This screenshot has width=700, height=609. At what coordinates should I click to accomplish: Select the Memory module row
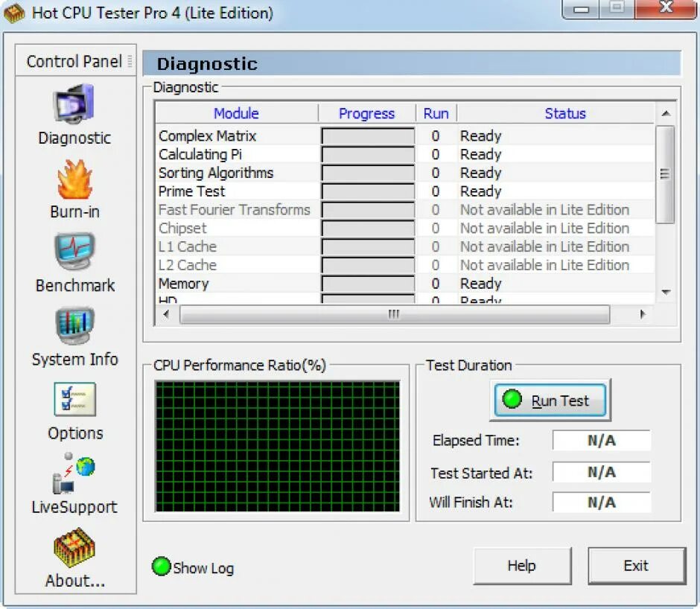405,284
